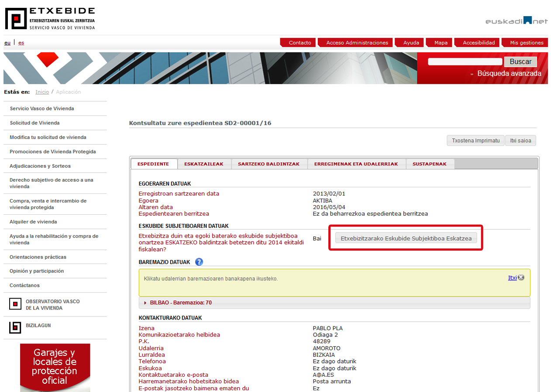Click the euskadi.net logo

click(516, 21)
